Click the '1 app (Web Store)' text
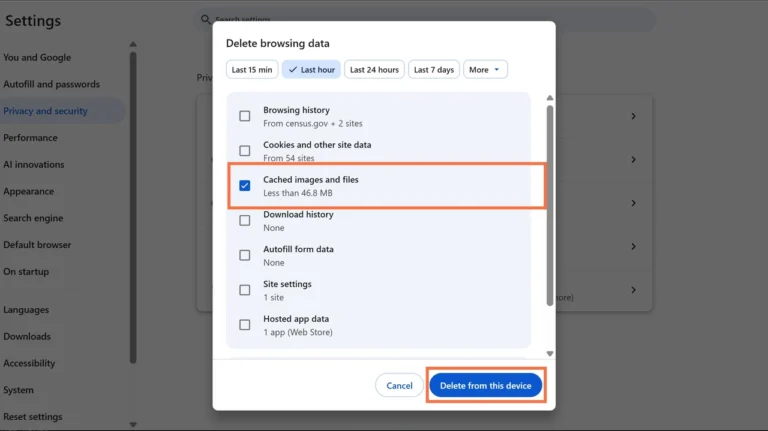 tap(298, 332)
